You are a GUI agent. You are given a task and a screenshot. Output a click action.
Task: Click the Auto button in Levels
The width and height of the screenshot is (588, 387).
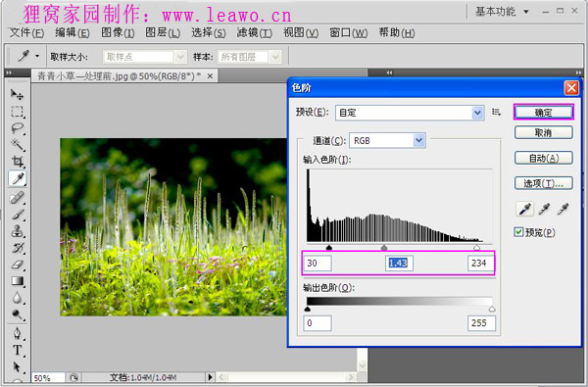point(543,158)
